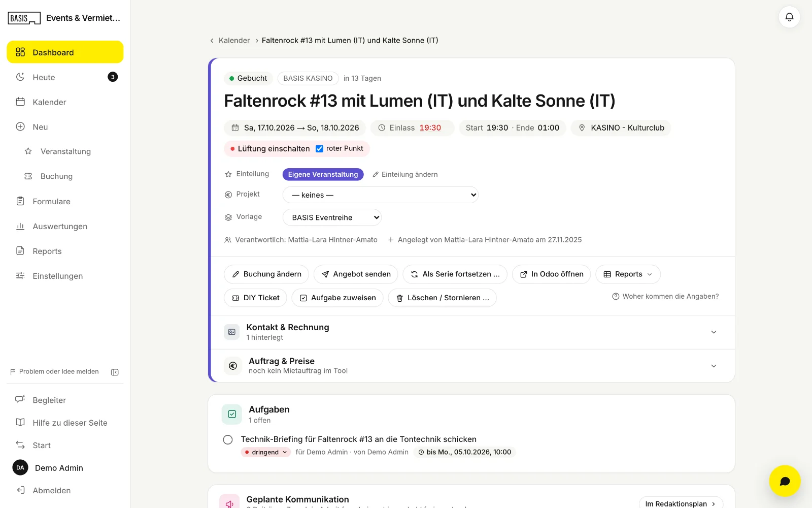Collapse sidebar using panel icon
The image size is (812, 508).
point(115,372)
